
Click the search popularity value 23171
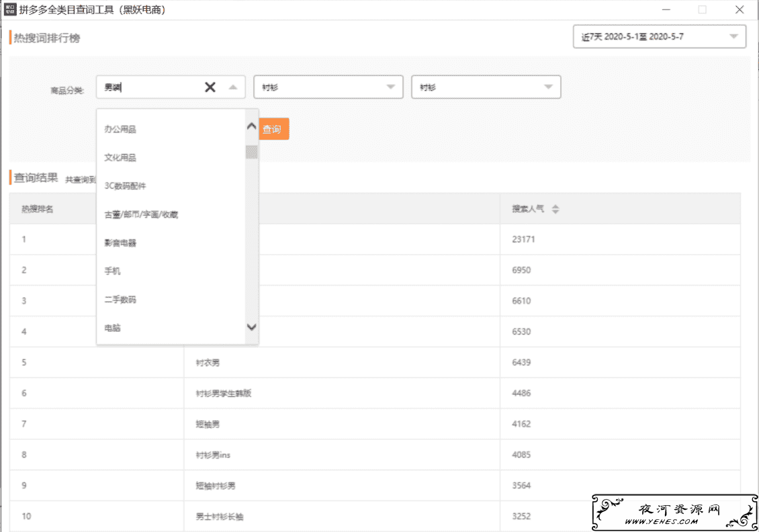coord(523,239)
